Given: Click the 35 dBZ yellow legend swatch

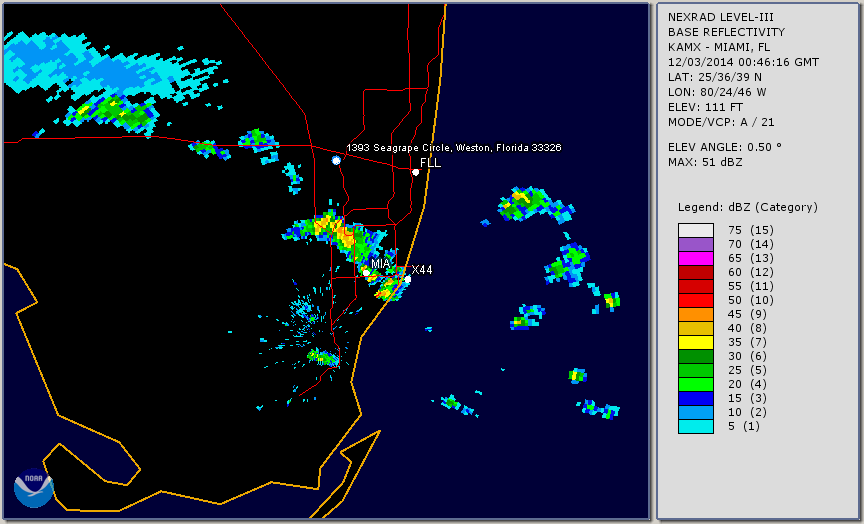Looking at the screenshot, I should pyautogui.click(x=696, y=342).
